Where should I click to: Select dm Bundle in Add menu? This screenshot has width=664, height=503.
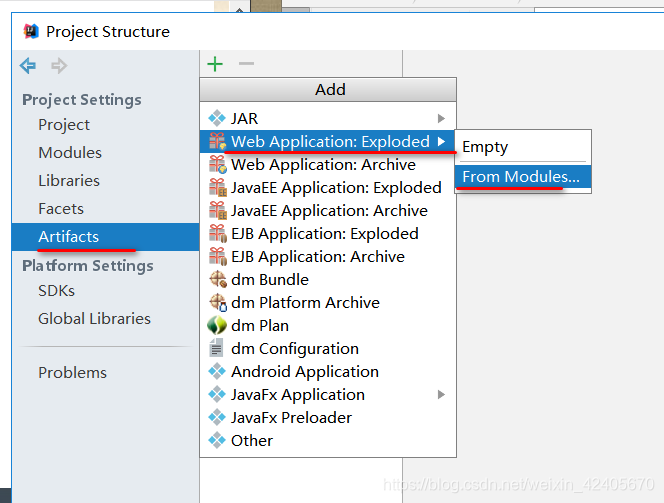[328, 279]
